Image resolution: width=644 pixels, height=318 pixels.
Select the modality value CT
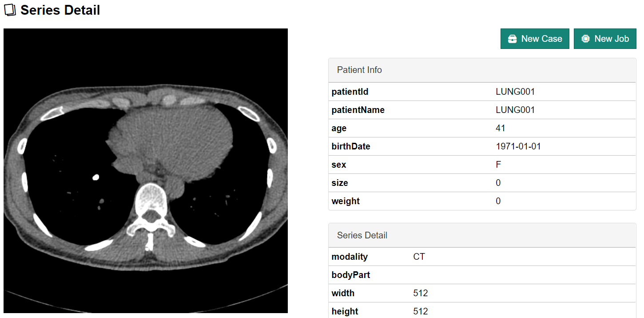coord(419,257)
